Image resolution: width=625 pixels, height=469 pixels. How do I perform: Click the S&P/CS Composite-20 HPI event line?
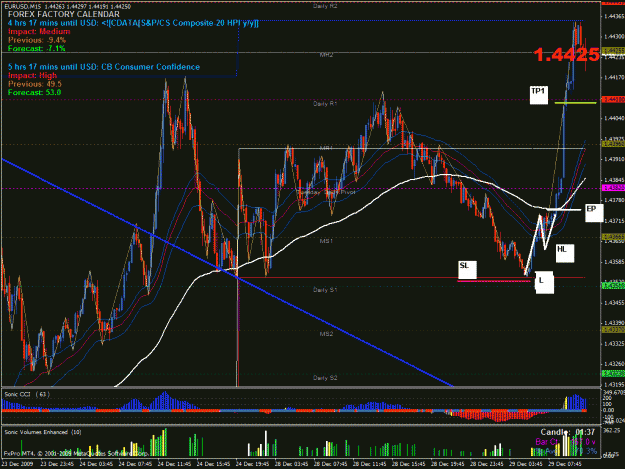tap(133, 23)
